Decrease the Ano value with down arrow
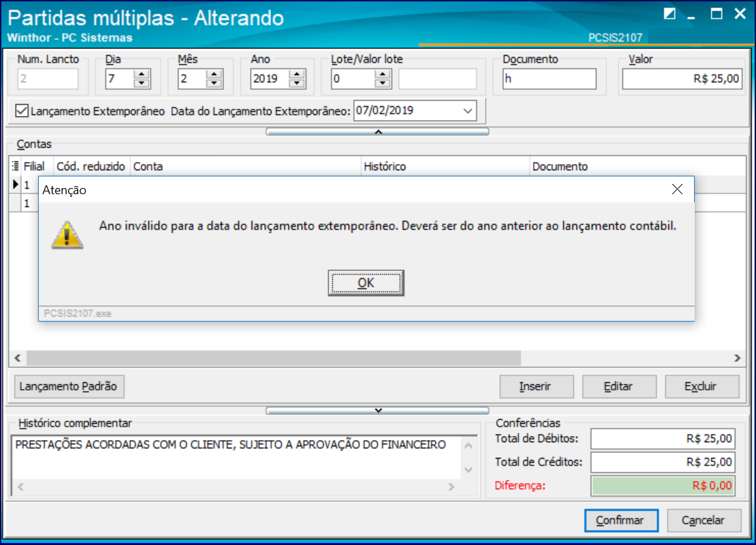 (x=297, y=83)
